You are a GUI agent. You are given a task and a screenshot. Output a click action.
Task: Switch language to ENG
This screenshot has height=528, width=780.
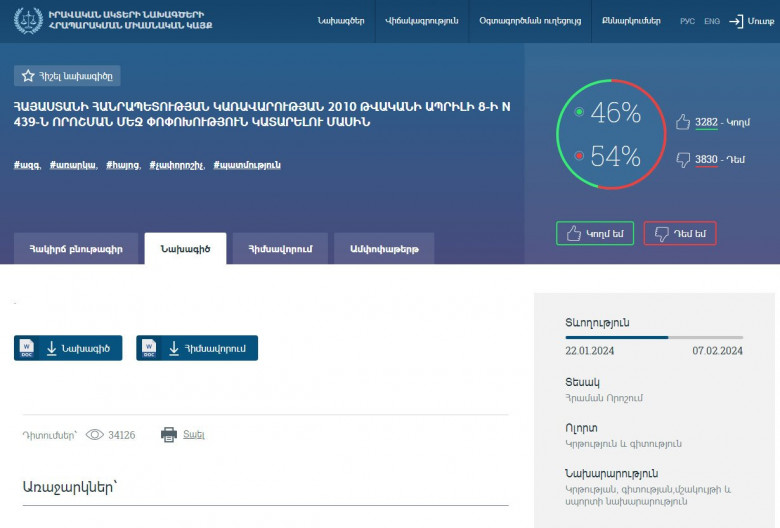711,21
